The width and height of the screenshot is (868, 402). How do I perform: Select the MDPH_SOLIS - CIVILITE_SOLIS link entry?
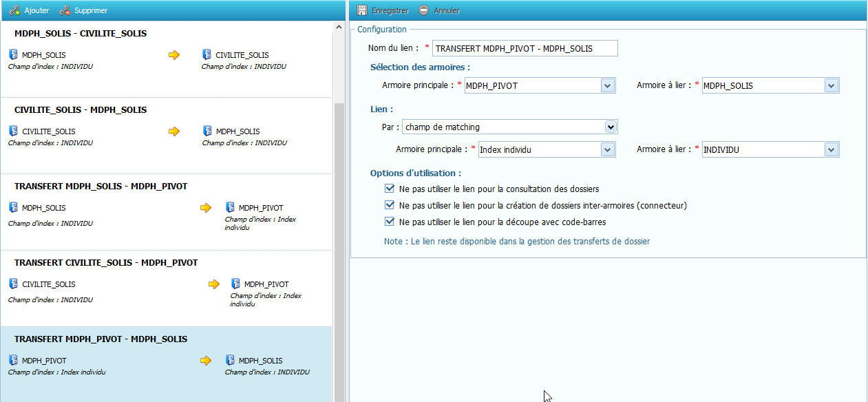point(81,34)
